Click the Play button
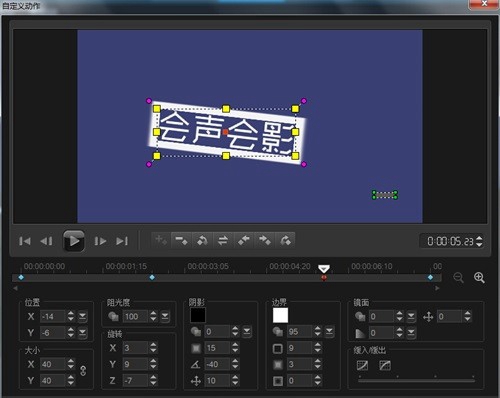The height and width of the screenshot is (398, 500). tap(74, 241)
